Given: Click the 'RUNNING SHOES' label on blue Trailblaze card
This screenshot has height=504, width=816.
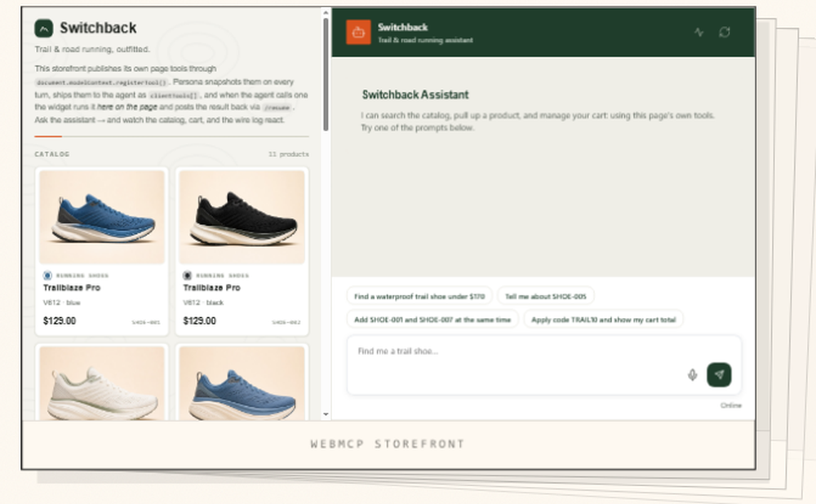Looking at the screenshot, I should point(82,276).
